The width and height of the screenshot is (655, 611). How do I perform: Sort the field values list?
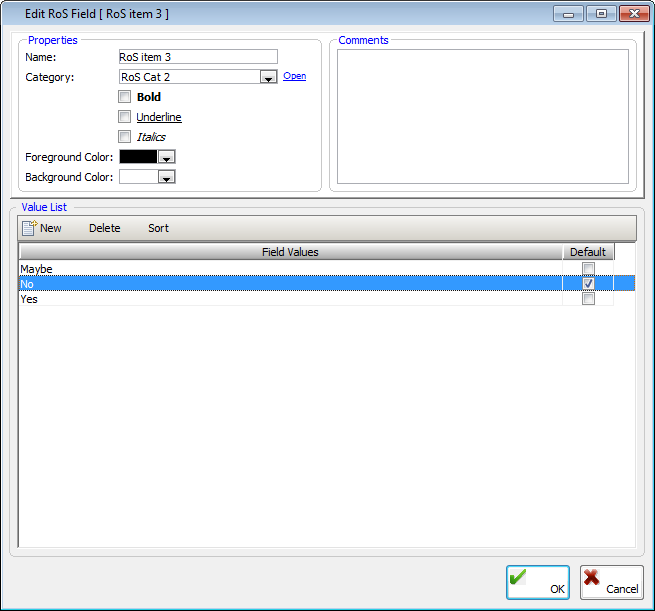click(x=158, y=228)
